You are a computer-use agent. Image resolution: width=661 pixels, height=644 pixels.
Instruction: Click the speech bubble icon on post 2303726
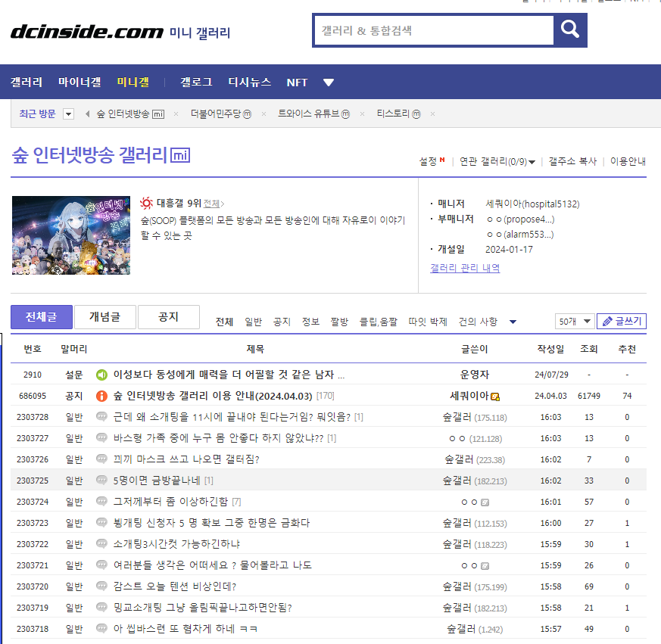(101, 459)
